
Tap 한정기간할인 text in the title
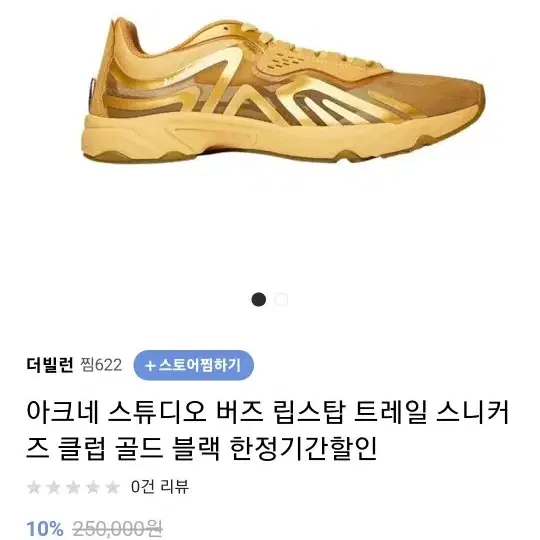point(303,448)
